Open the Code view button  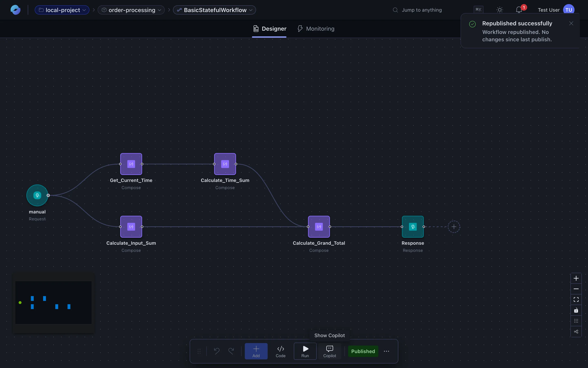click(x=281, y=351)
